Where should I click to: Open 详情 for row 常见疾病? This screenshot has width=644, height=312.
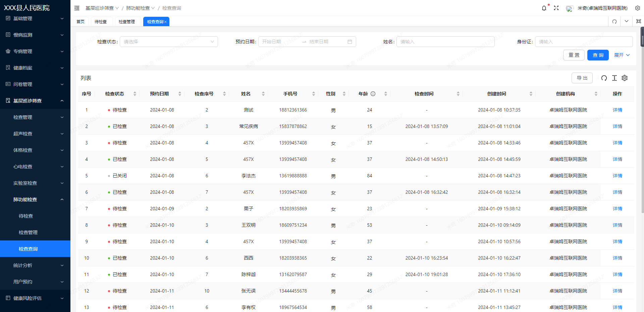coord(618,127)
